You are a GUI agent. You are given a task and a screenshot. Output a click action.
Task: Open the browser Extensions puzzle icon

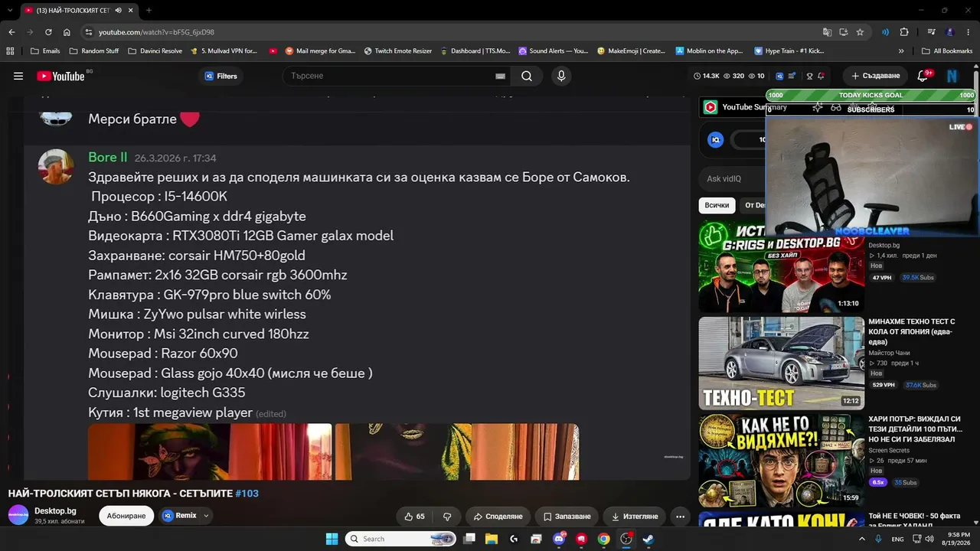[x=904, y=32]
